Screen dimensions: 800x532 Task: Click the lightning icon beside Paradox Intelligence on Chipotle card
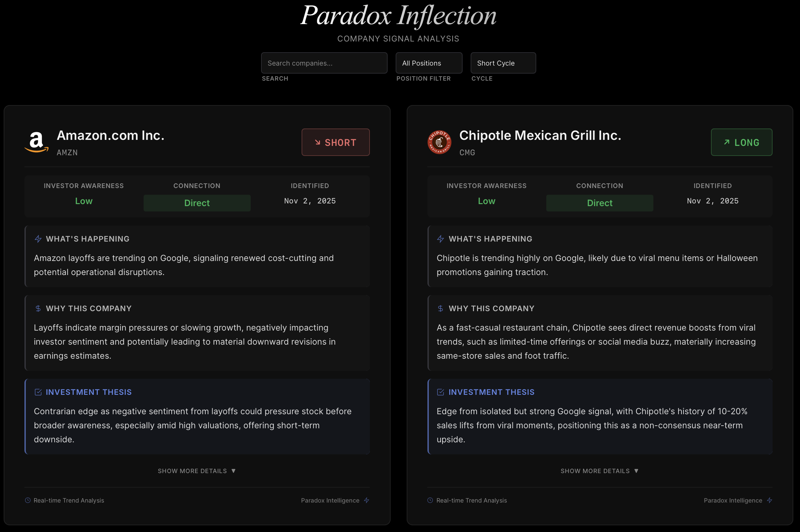click(x=769, y=500)
